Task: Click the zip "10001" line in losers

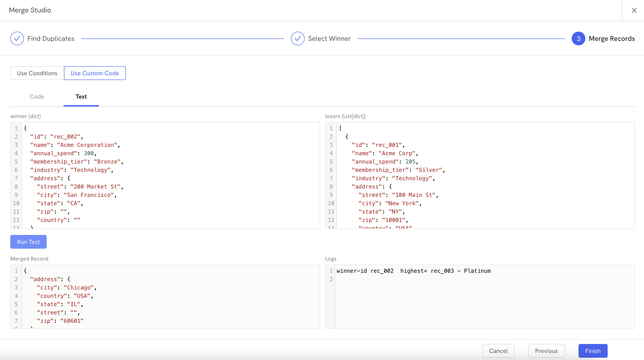Action: (383, 220)
